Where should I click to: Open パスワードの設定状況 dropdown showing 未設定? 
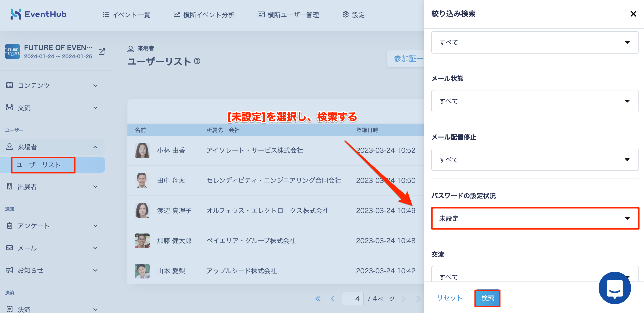click(535, 218)
